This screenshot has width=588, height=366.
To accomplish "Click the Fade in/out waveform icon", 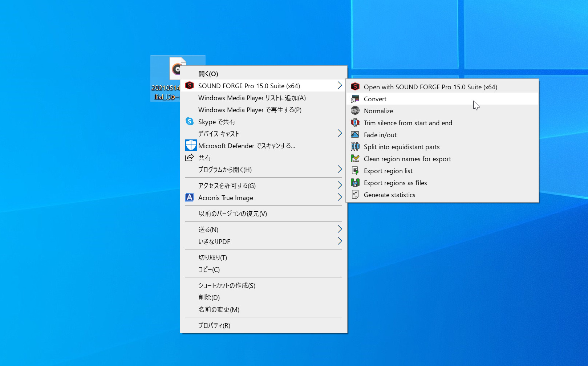I will (355, 135).
